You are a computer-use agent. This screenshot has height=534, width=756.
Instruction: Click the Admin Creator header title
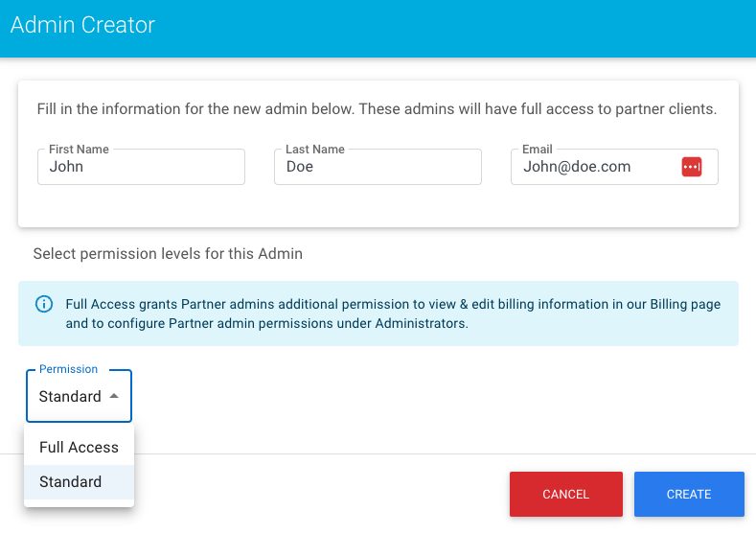83,25
